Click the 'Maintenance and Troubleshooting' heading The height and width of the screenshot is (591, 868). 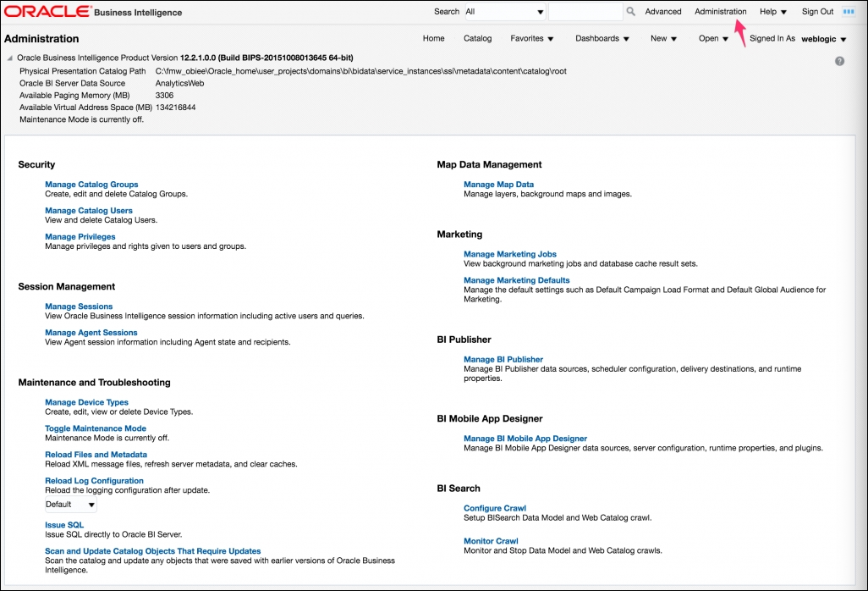(x=94, y=382)
